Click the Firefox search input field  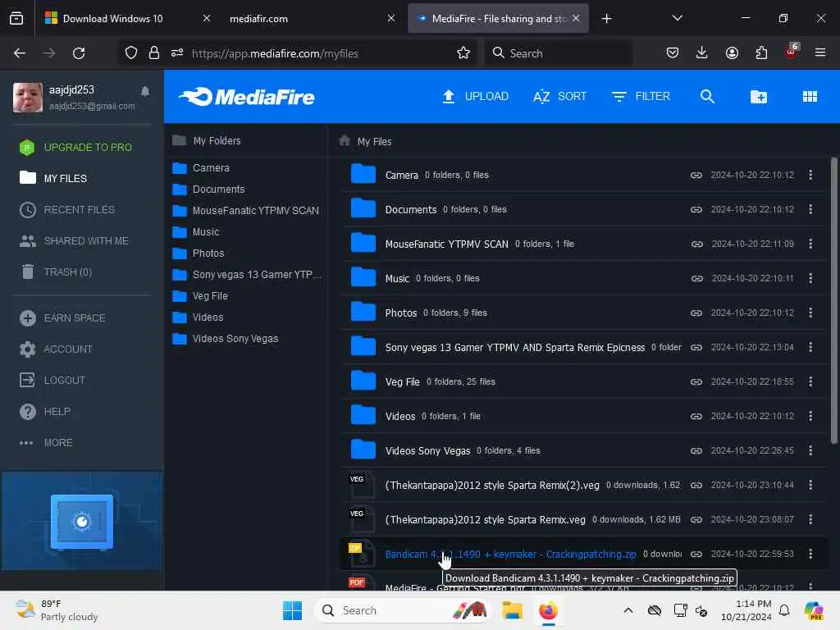click(559, 53)
